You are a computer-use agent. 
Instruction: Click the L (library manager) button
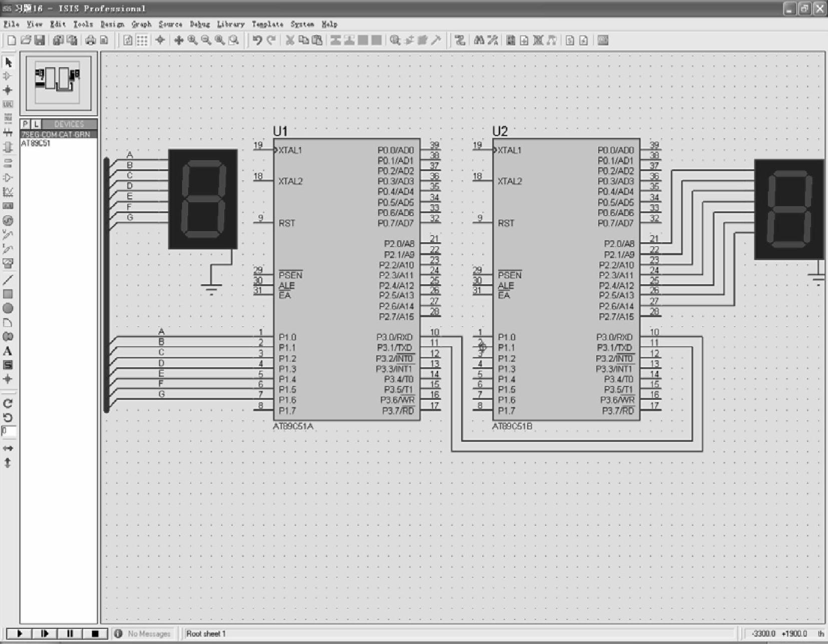tap(36, 124)
